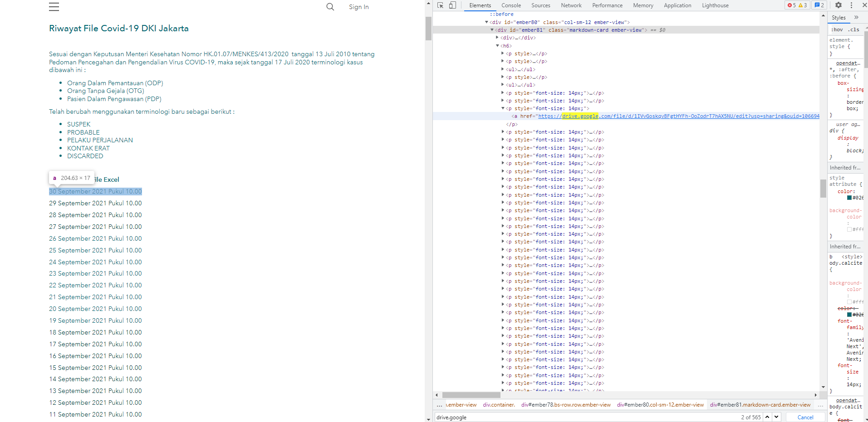Click the errors and warnings counter
Screen dimensions: 868x422
tap(797, 5)
